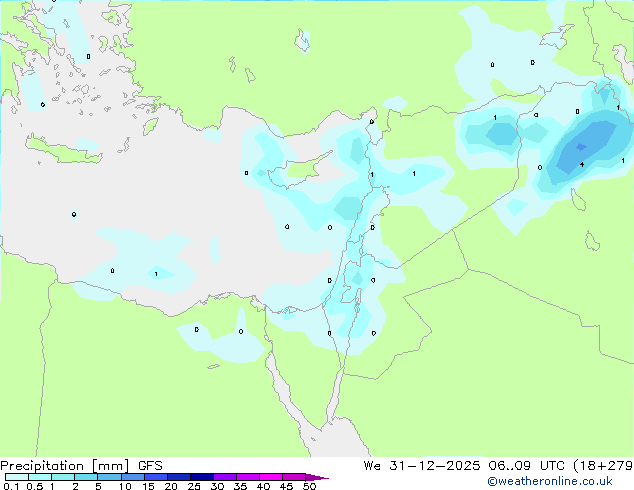The image size is (634, 490).
Task: Click the over-50 arrow tip of legend
Action: pyautogui.click(x=317, y=477)
